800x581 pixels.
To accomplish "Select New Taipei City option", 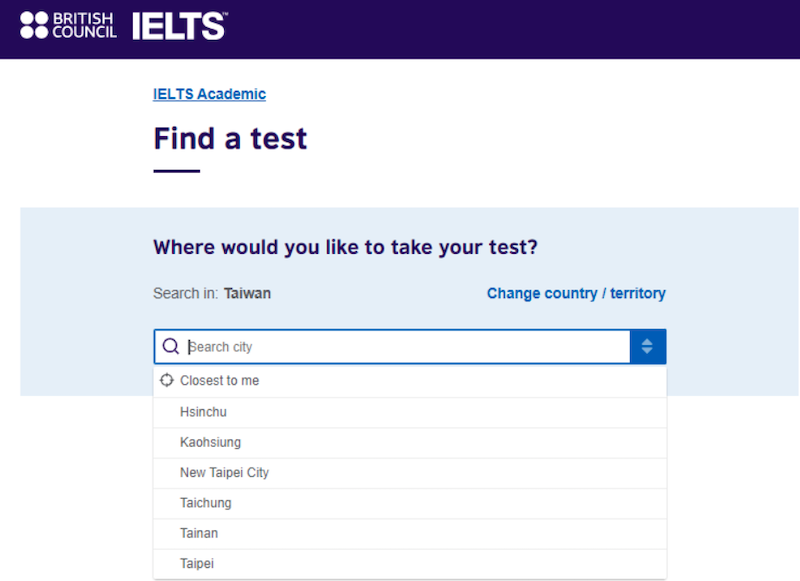I will [x=410, y=473].
